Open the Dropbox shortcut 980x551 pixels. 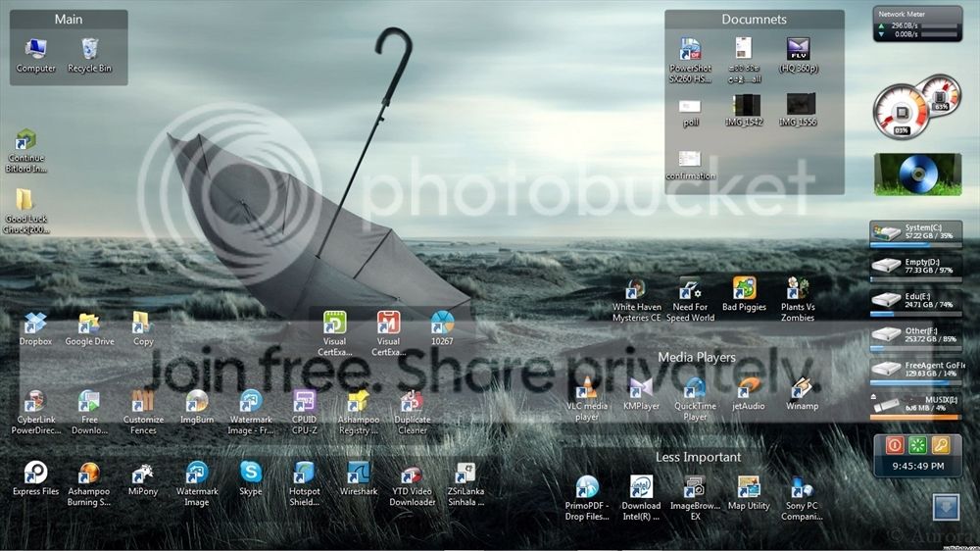click(35, 329)
